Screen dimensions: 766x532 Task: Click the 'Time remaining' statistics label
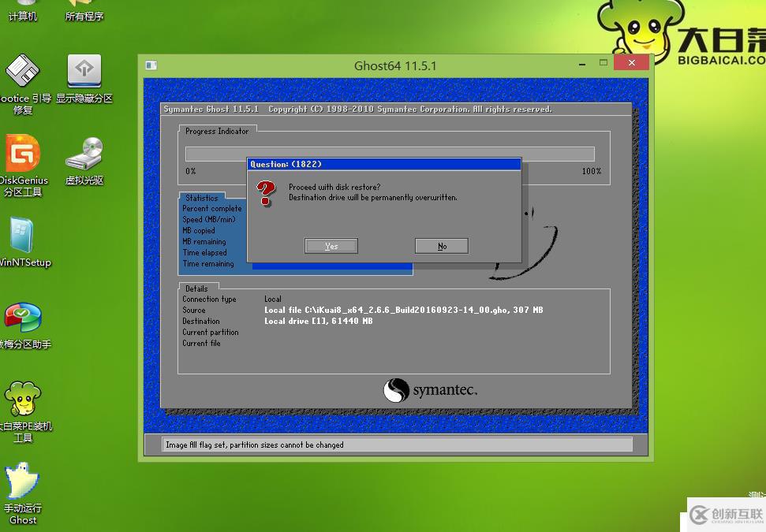coord(208,263)
